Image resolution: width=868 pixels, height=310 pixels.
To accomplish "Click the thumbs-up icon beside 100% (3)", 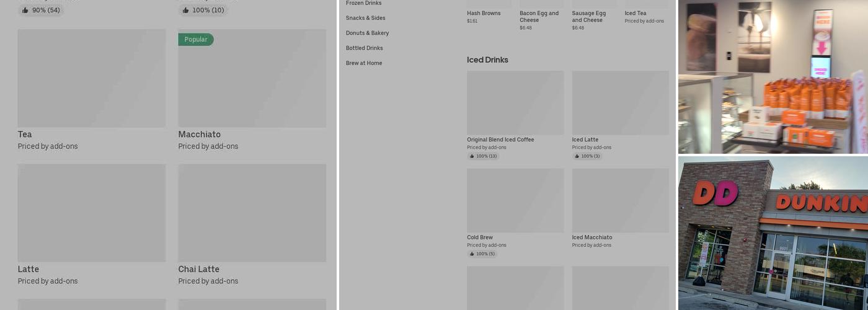I will click(577, 156).
